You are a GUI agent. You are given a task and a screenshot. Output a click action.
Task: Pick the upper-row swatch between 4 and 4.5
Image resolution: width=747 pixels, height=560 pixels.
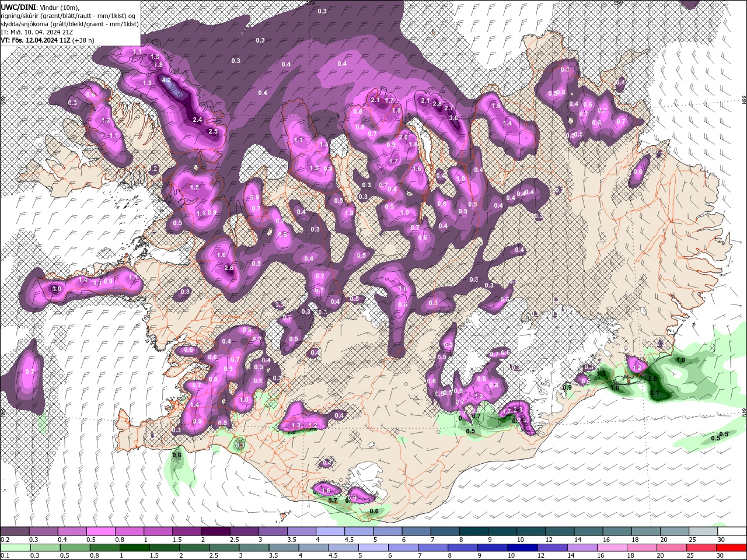tap(330, 531)
